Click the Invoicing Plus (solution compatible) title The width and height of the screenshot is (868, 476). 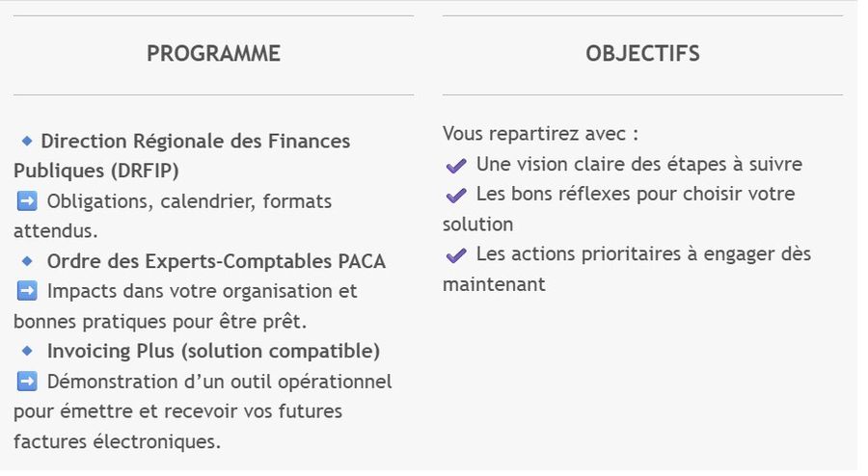pyautogui.click(x=213, y=351)
